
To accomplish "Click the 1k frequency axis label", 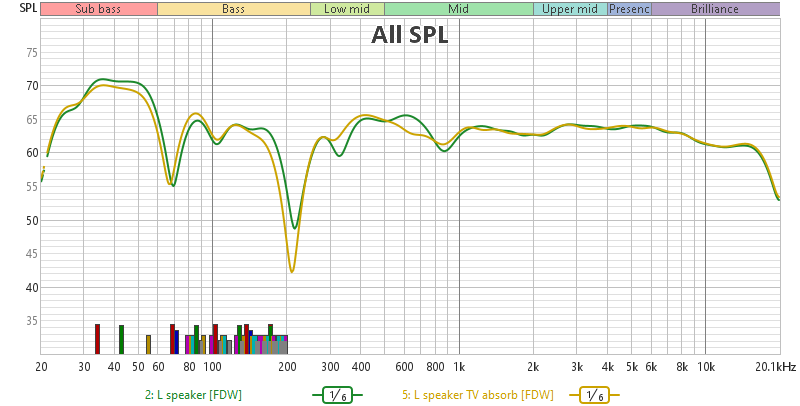I will pos(459,367).
